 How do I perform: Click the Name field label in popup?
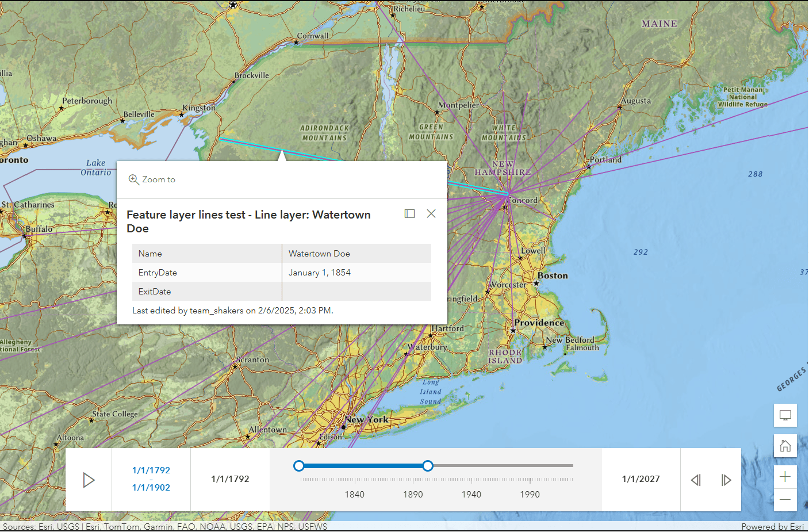point(150,254)
